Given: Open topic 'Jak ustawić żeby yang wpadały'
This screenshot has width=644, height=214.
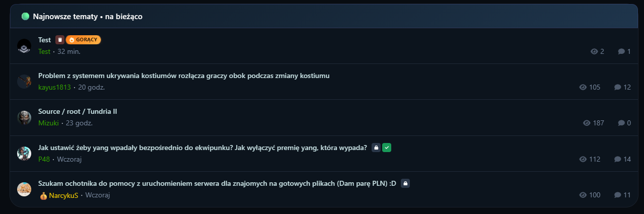Looking at the screenshot, I should tap(202, 148).
